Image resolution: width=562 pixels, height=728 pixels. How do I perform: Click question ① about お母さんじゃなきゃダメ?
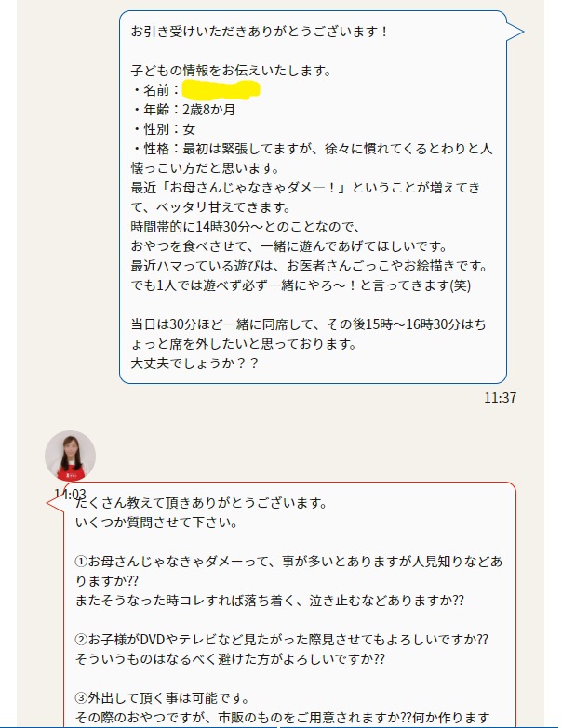288,571
